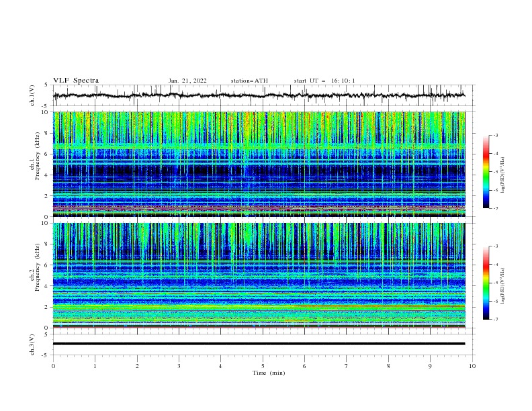Viewport: 532px width, 411px height.
Task: Click the ch.2 "Frequency (kHz)" axis label
Action: point(38,267)
